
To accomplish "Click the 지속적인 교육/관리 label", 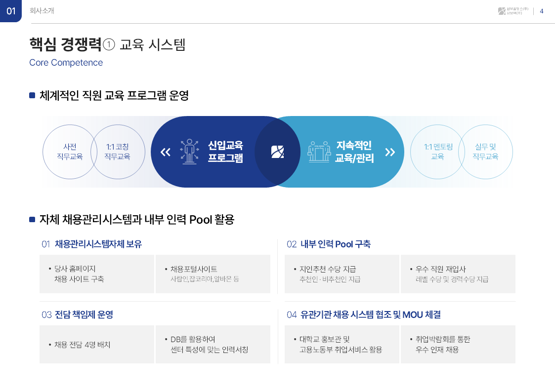I will coord(354,152).
